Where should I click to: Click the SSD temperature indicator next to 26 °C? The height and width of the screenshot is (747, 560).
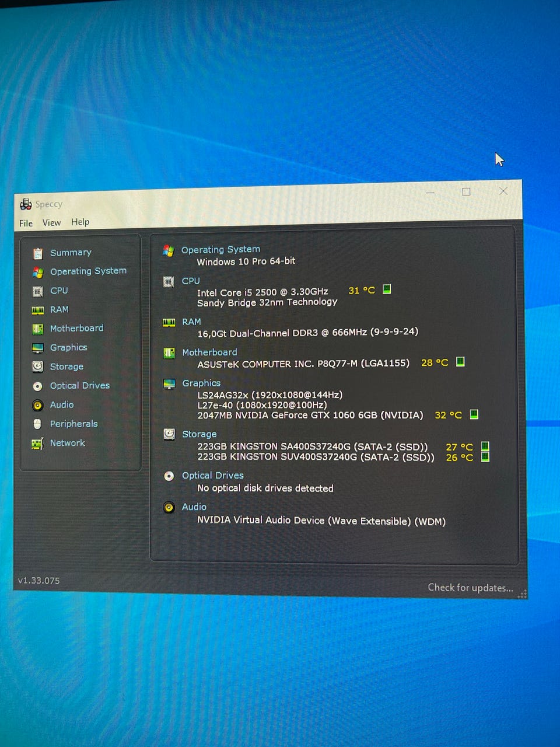point(485,457)
